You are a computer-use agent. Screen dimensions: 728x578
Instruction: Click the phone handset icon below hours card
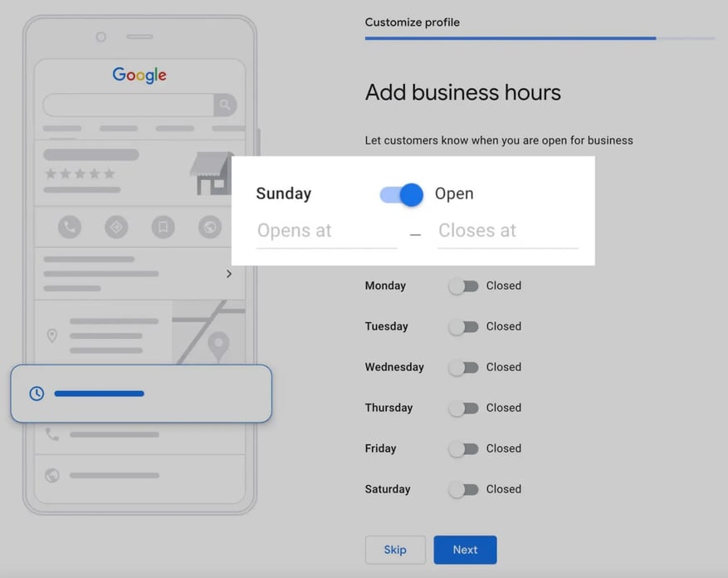click(52, 434)
